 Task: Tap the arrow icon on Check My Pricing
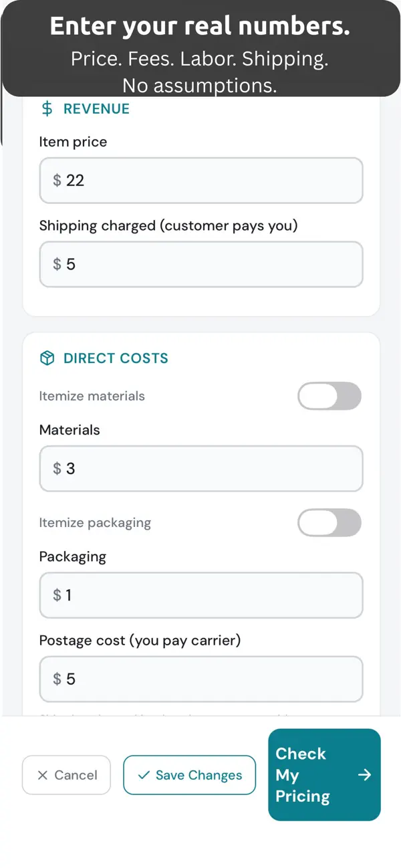[364, 775]
